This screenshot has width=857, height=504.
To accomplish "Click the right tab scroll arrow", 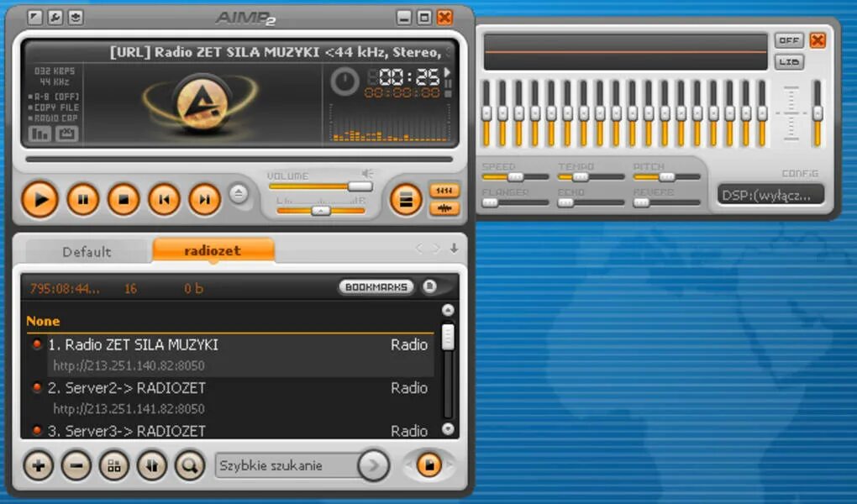I will tap(436, 249).
